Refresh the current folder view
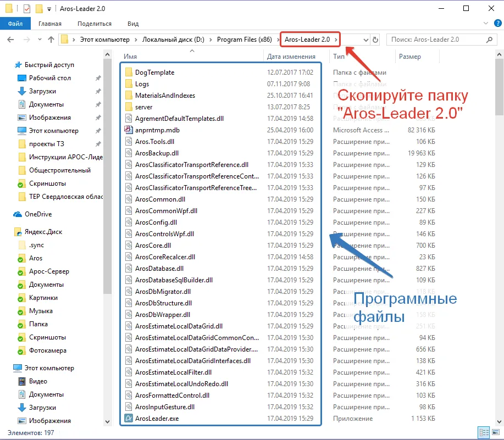The height and width of the screenshot is (440, 504). click(x=375, y=40)
